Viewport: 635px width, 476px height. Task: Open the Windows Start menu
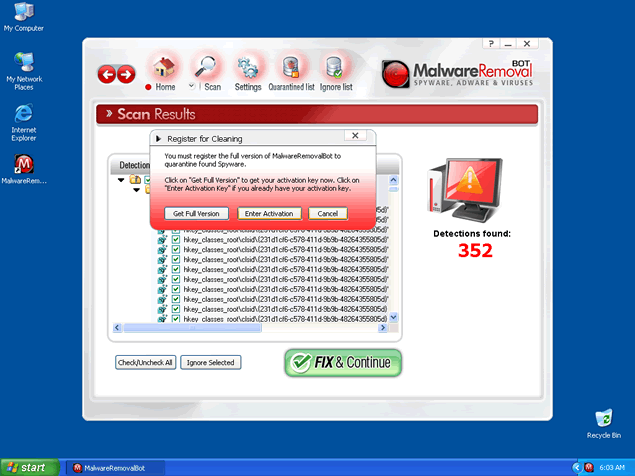coord(30,467)
